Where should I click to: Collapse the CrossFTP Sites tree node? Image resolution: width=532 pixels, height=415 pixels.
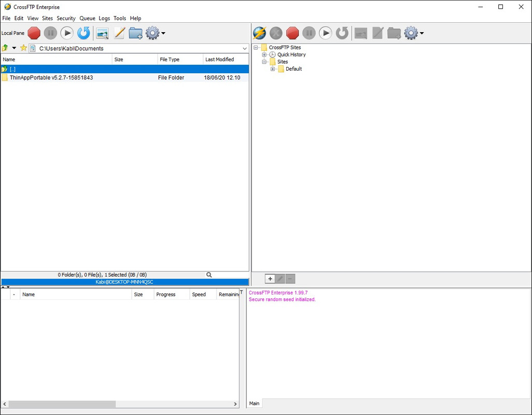256,48
